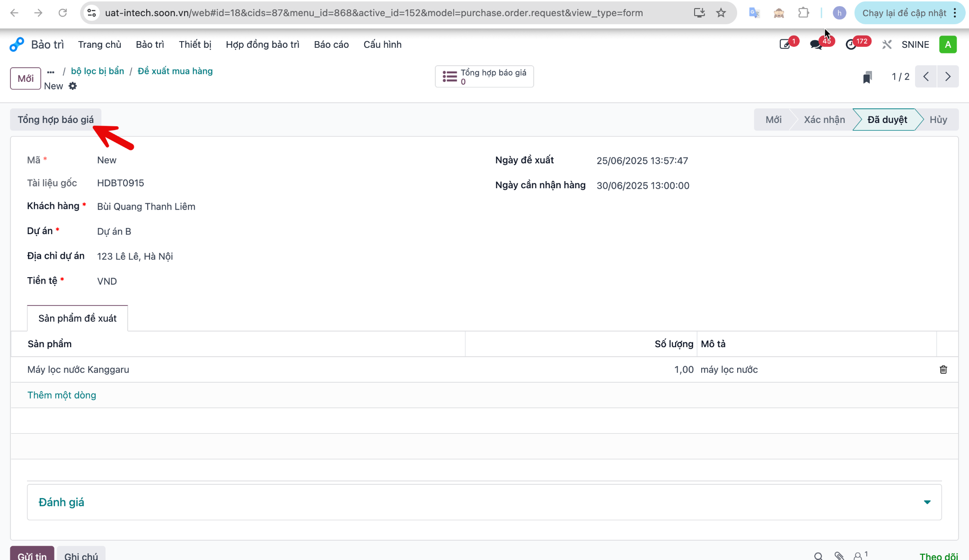This screenshot has width=969, height=560.
Task: Click the Tổng hợp báo giá action button
Action: 56,120
